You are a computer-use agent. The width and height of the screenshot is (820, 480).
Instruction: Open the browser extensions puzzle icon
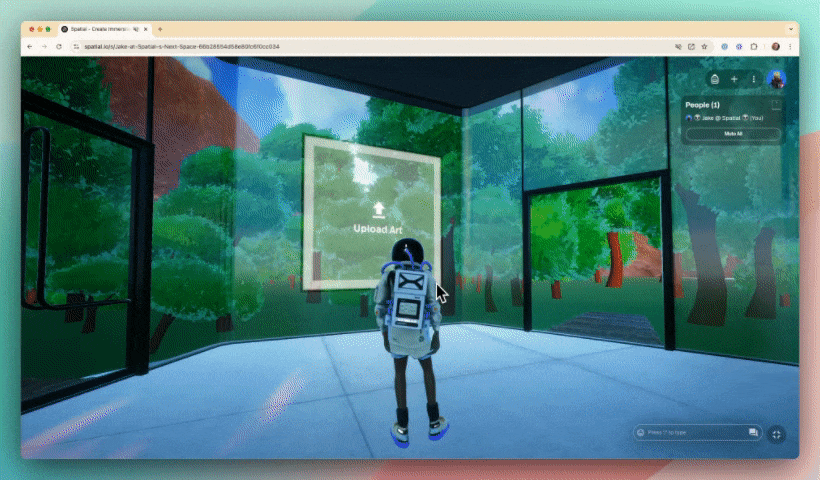pos(754,47)
